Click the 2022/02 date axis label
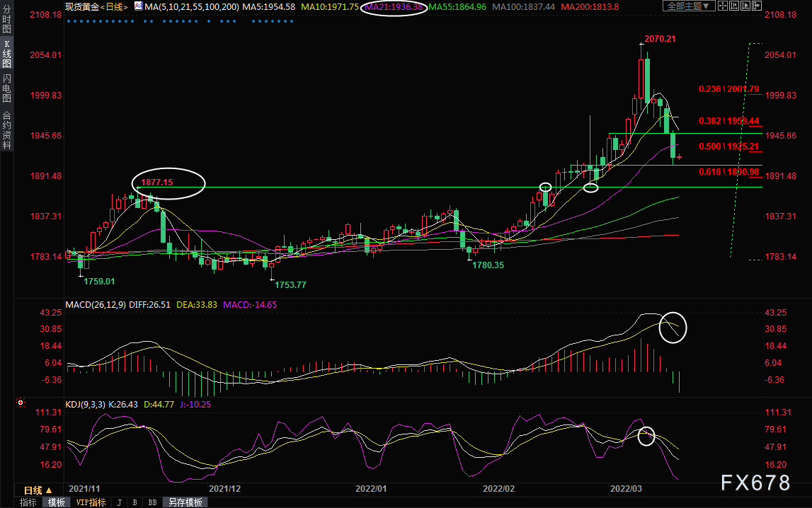Screen dimensions: 812x508 (x=498, y=489)
